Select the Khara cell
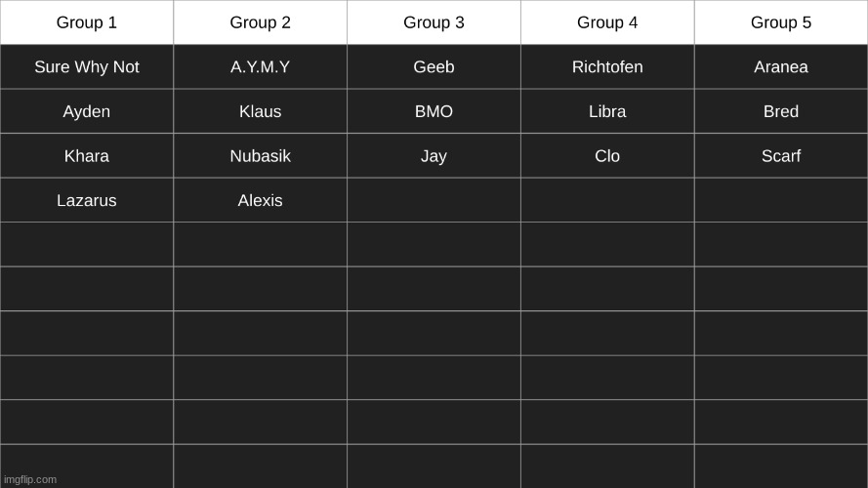This screenshot has width=868, height=488. (87, 156)
